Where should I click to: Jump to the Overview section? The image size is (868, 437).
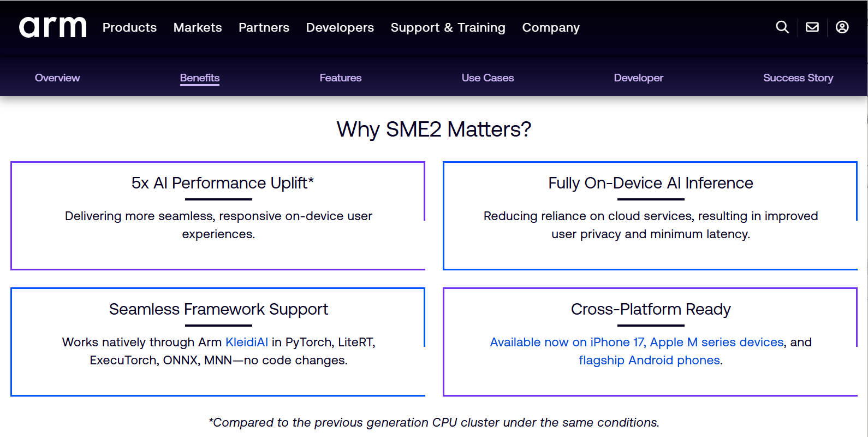point(57,78)
